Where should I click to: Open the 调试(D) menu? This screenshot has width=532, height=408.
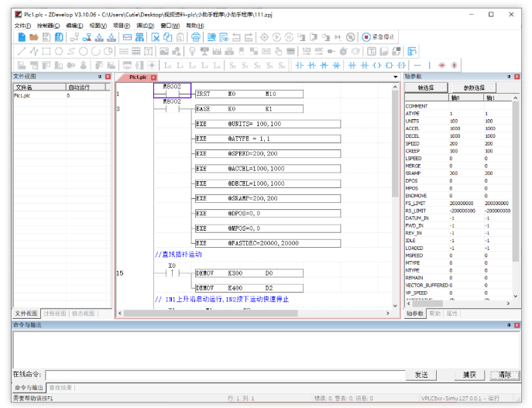[x=145, y=26]
